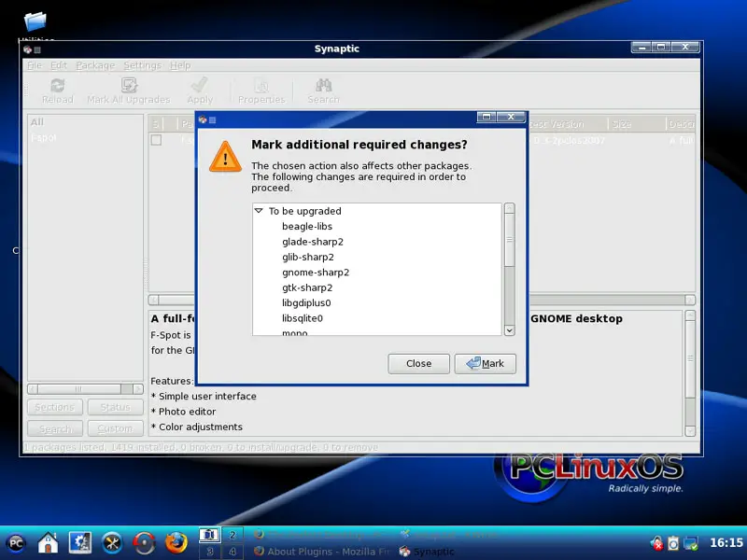This screenshot has height=560, width=747.
Task: Switch to virtual desktop 3 in pager
Action: [x=209, y=552]
